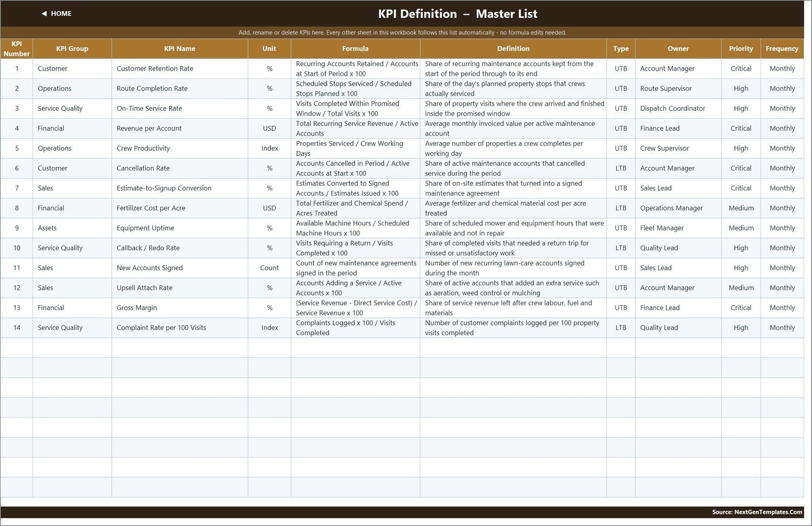Select the Estimate-to-Signup Conversion cell
The image size is (812, 526).
click(180, 188)
